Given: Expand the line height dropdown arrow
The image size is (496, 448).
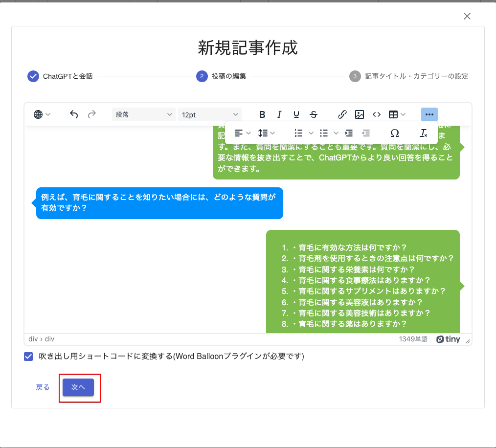Looking at the screenshot, I should 272,133.
